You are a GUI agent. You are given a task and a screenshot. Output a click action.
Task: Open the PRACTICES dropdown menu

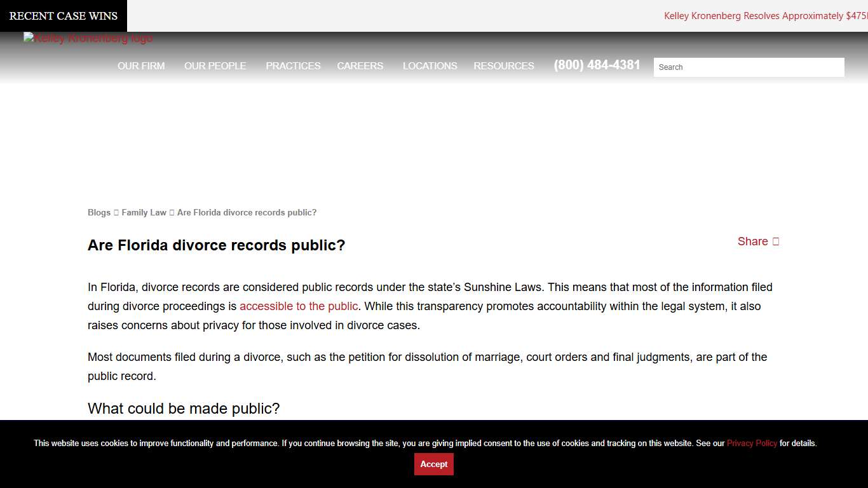293,65
